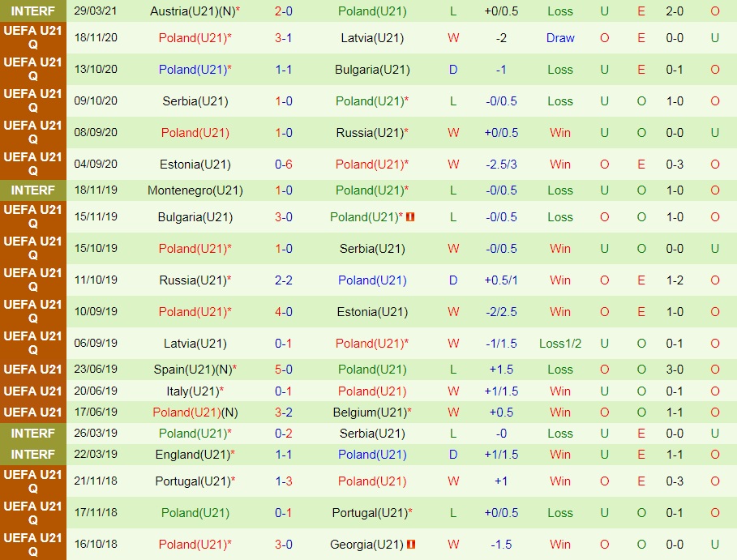Click Portugal(U21) home team on 21/11/18
Viewport: 737px width, 560px height.
pos(195,481)
